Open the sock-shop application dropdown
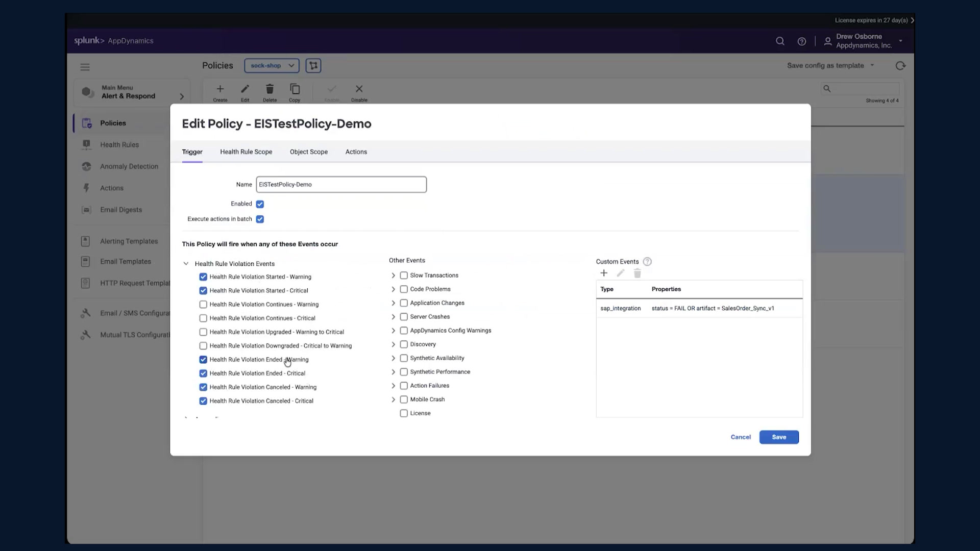This screenshot has width=980, height=551. pyautogui.click(x=272, y=65)
